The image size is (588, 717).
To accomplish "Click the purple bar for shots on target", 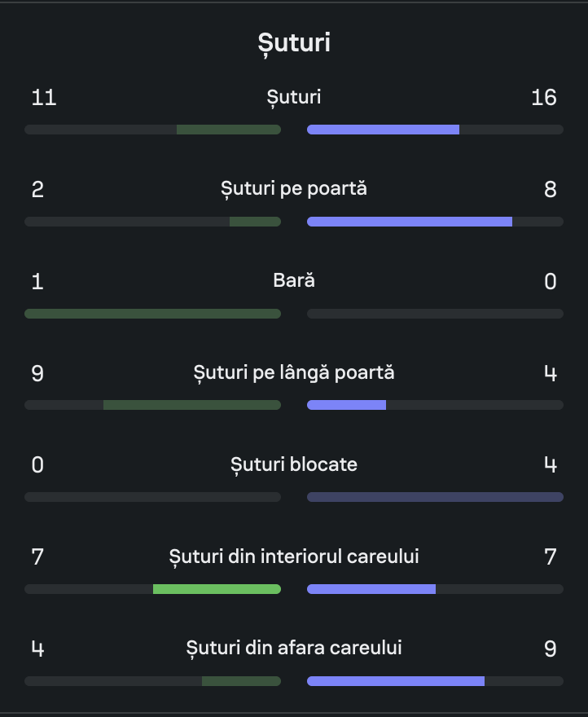I will [410, 222].
